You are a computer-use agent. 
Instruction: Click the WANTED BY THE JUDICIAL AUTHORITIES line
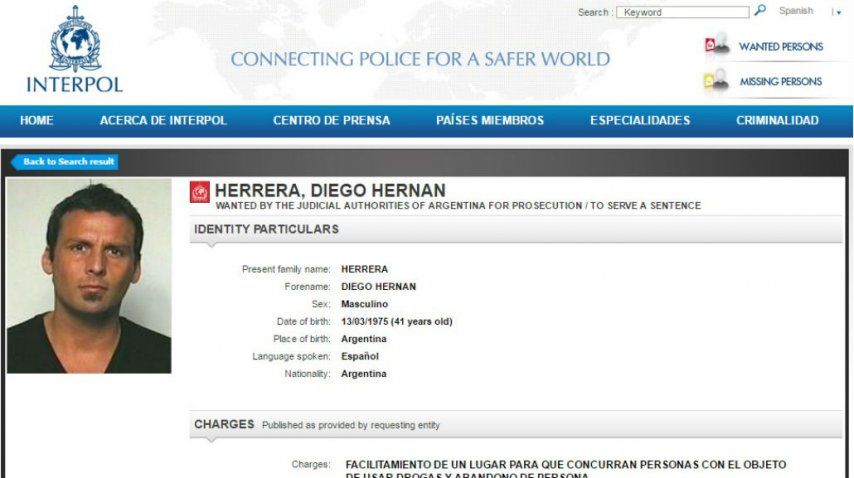458,206
